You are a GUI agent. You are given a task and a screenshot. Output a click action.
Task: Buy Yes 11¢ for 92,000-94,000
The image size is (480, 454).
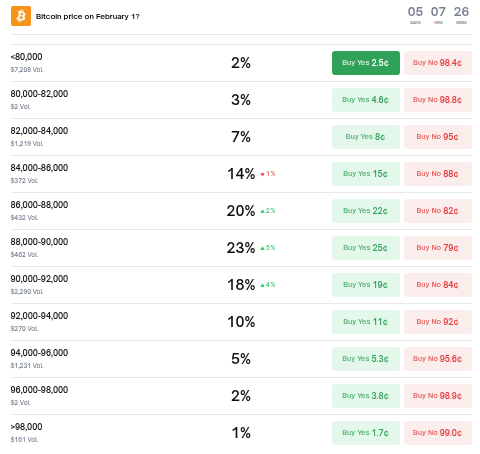(366, 322)
